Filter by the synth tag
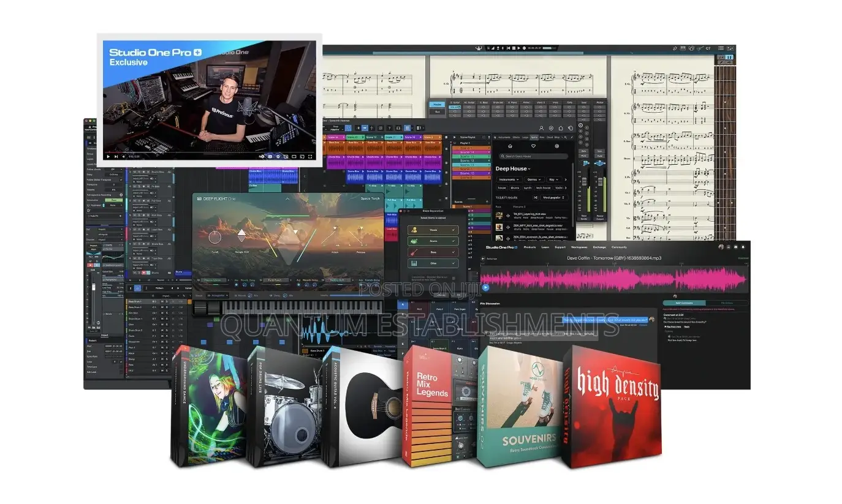Screen dimensions: 842x504 click(528, 188)
